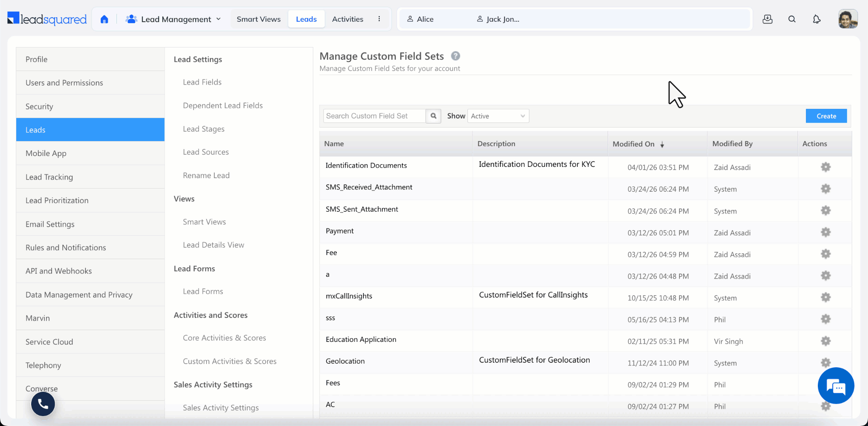Switch to the Smart Views tab
868x426 pixels.
coord(259,19)
